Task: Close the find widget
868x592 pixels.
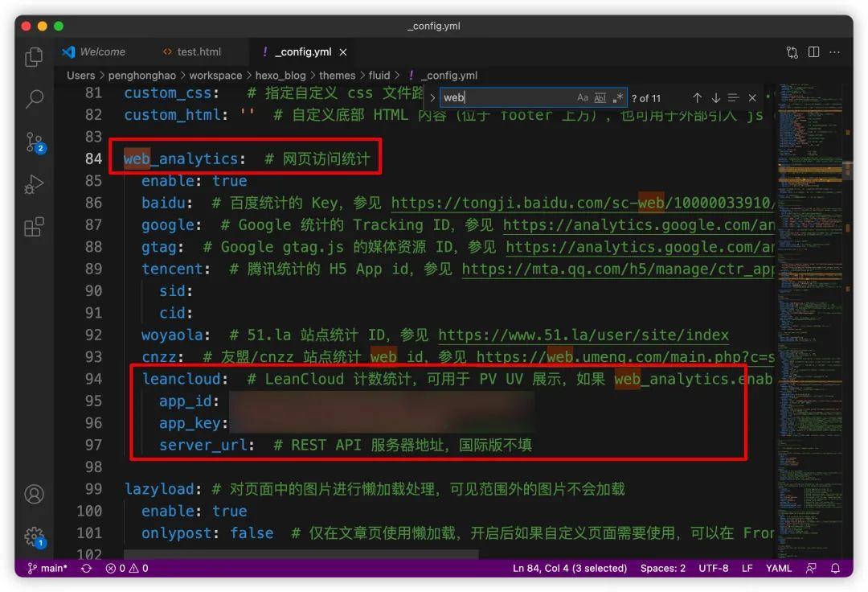Action: coord(751,98)
